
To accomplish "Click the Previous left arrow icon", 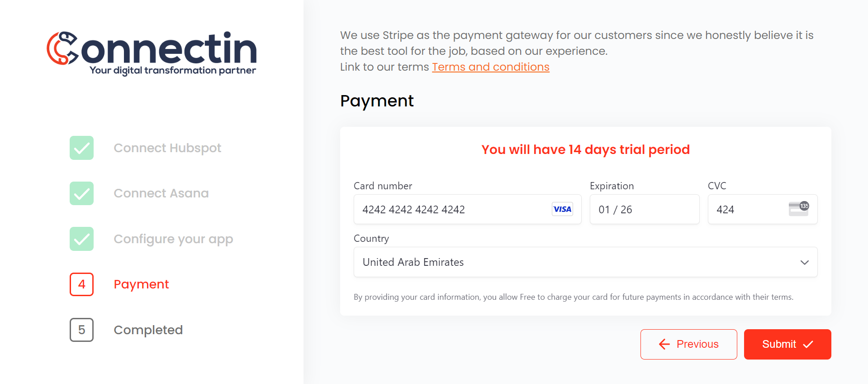I will click(664, 344).
